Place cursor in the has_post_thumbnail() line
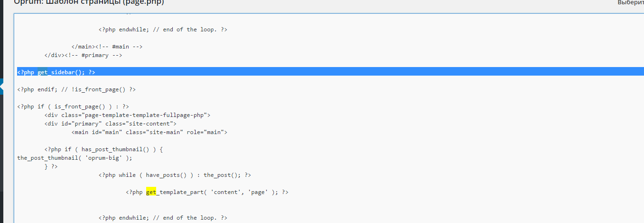The height and width of the screenshot is (223, 644). pyautogui.click(x=103, y=149)
